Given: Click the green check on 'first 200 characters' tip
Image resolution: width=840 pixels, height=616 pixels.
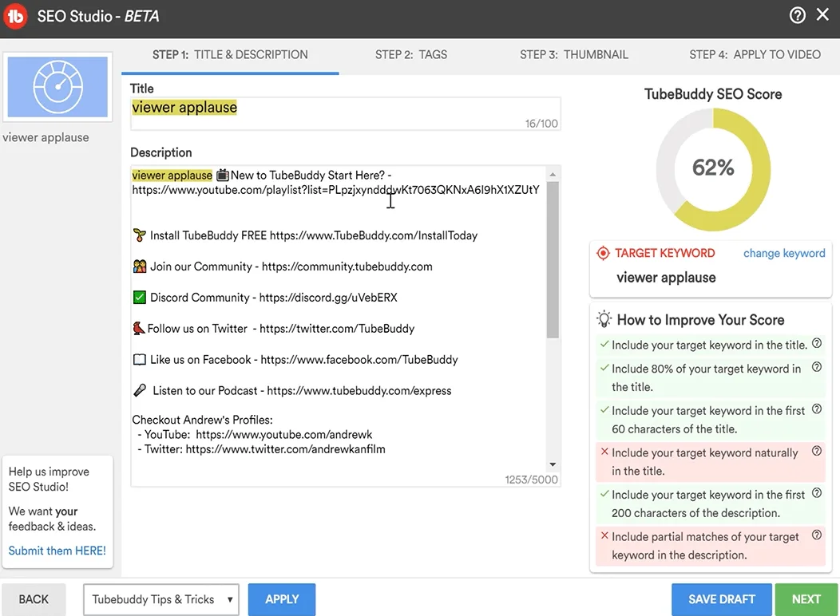Looking at the screenshot, I should click(x=604, y=494).
